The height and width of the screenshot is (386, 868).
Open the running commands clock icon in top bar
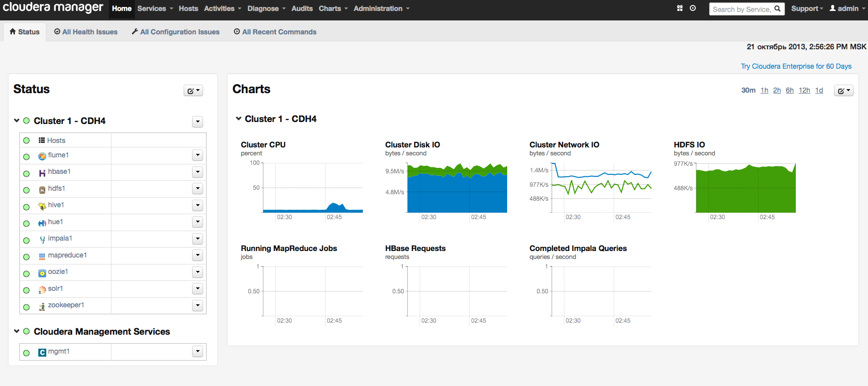click(x=693, y=8)
